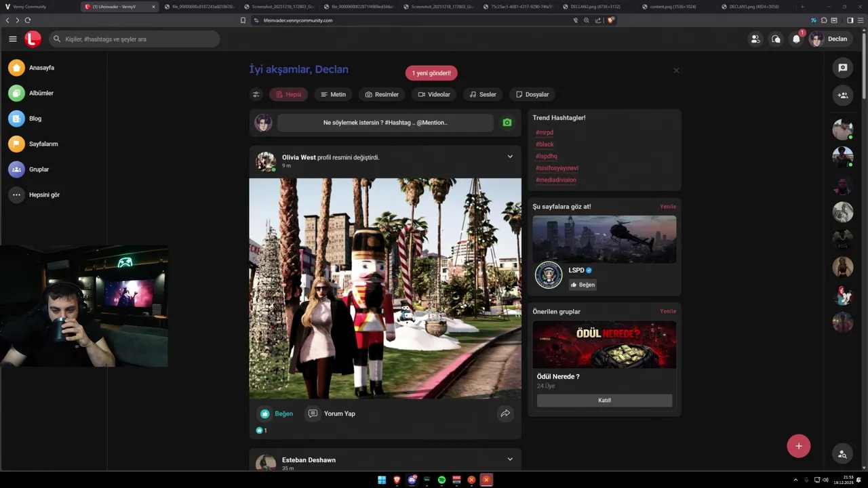868x488 pixels.
Task: Reload the page with the refresh icon
Action: pos(28,20)
